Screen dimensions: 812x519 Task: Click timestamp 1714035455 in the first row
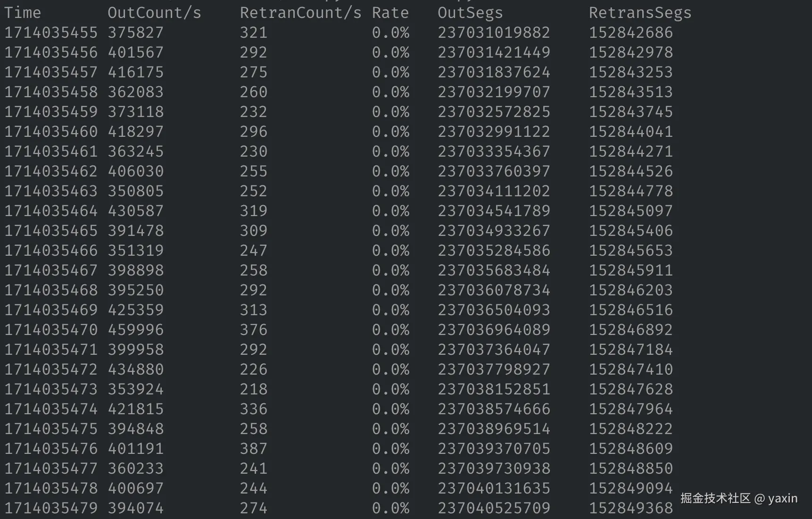click(51, 33)
